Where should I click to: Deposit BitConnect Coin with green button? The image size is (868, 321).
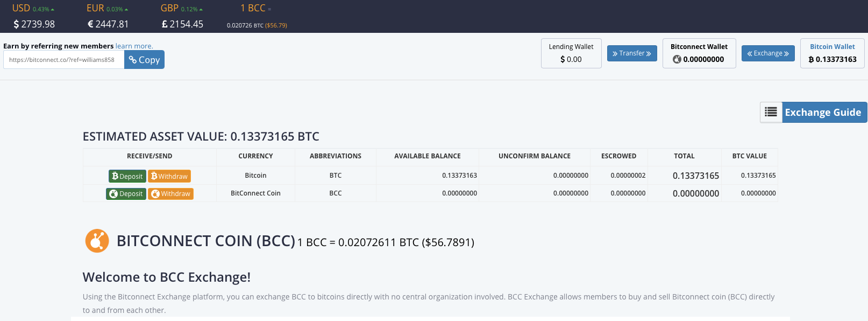coord(126,193)
